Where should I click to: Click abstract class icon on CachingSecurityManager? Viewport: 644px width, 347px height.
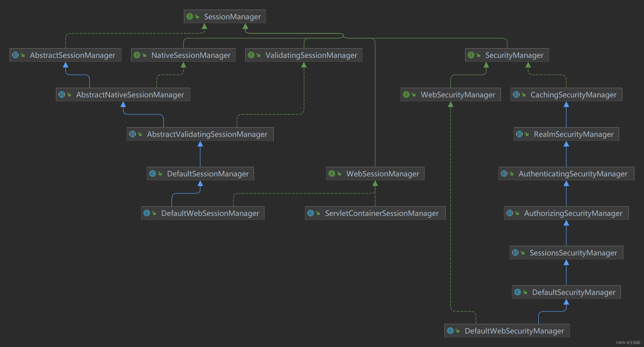coord(516,94)
